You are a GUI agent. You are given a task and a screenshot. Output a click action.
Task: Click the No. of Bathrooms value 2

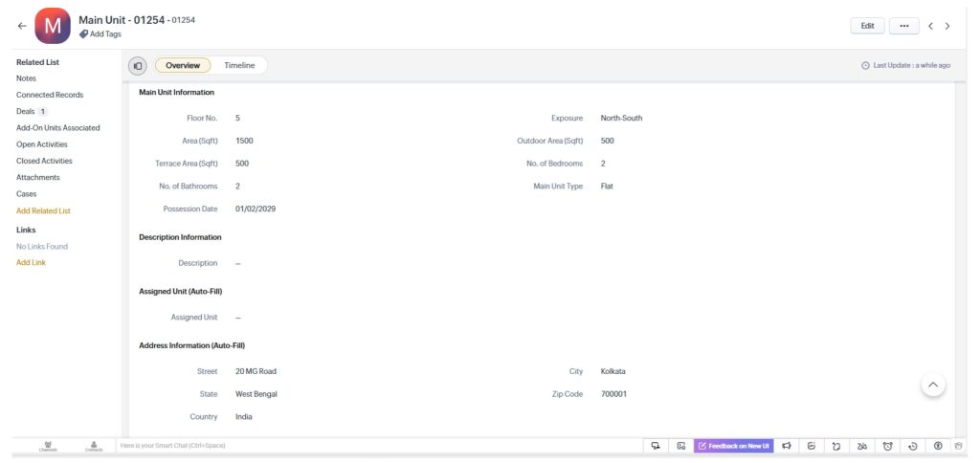237,187
